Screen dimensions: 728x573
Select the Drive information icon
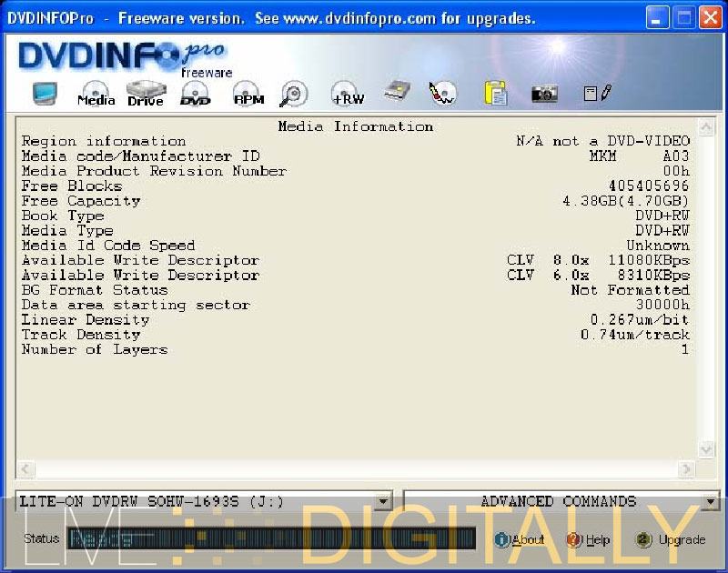(x=145, y=94)
